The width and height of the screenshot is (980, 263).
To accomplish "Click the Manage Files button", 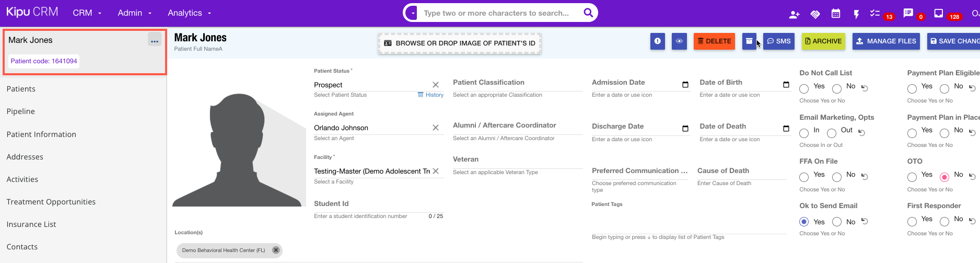I will coord(886,41).
